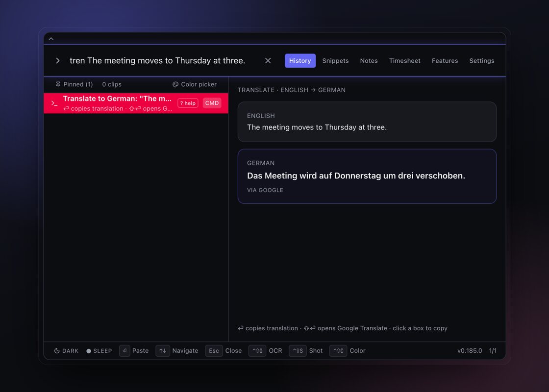This screenshot has height=392, width=549.
Task: Click the Paste return-key icon
Action: (125, 351)
